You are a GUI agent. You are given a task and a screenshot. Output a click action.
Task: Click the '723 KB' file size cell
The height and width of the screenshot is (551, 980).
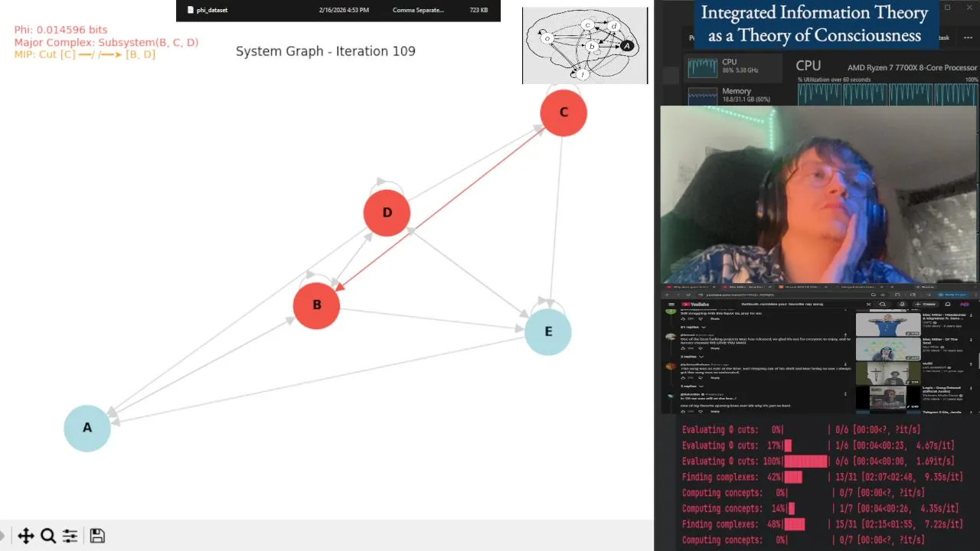(x=479, y=10)
